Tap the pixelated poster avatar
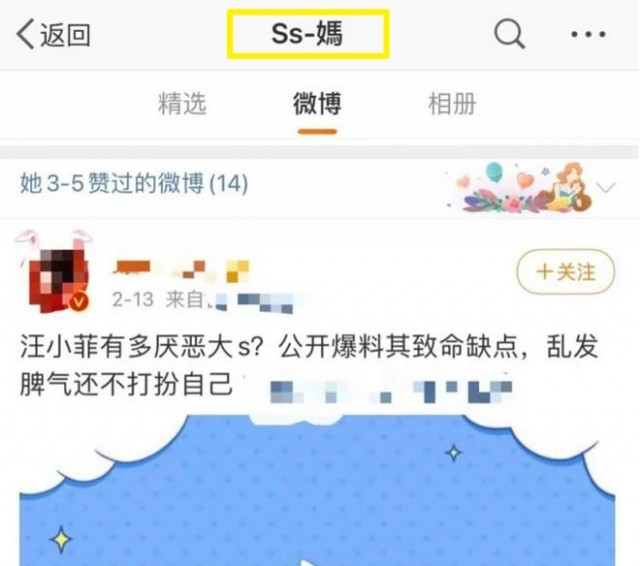Image resolution: width=640 pixels, height=566 pixels. point(57,277)
